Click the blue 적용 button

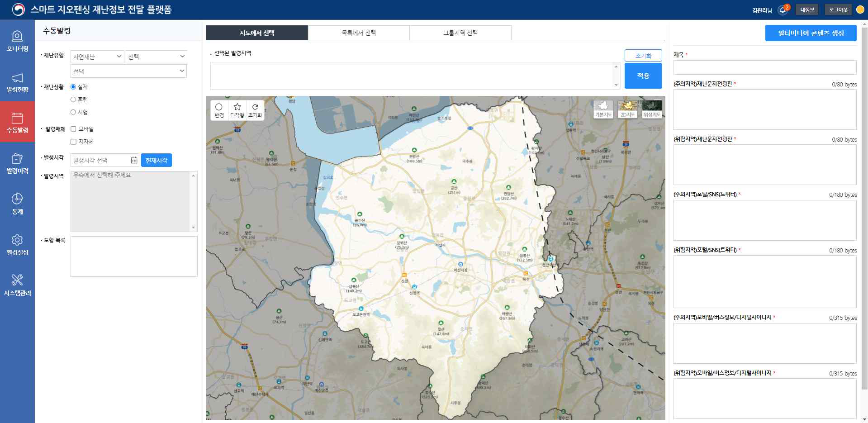pos(643,76)
